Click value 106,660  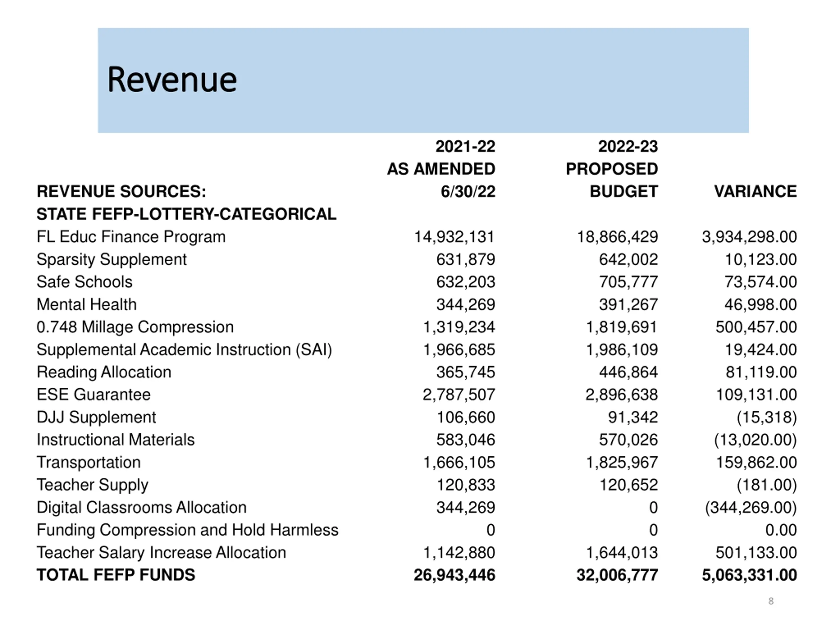[466, 417]
